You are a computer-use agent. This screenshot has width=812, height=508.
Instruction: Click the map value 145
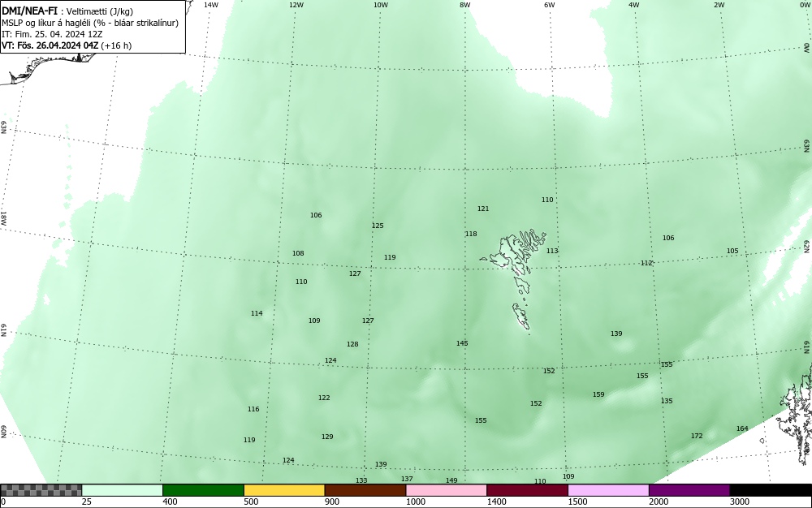click(x=462, y=343)
